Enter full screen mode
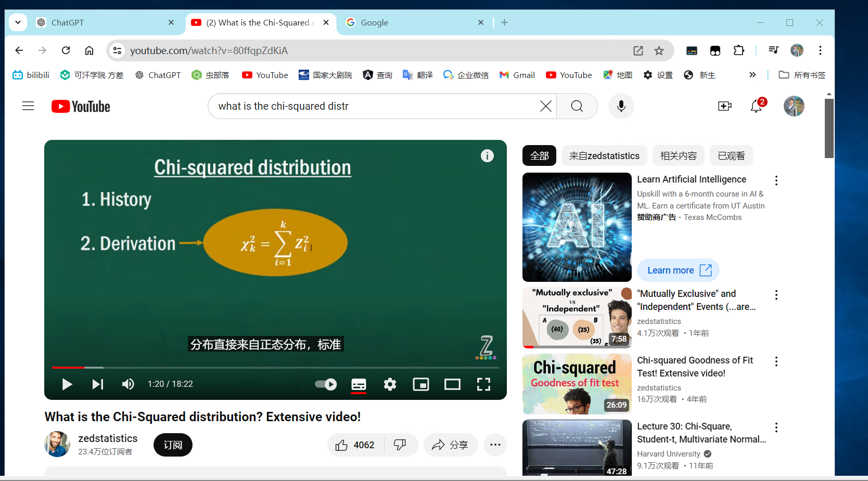 (x=483, y=384)
